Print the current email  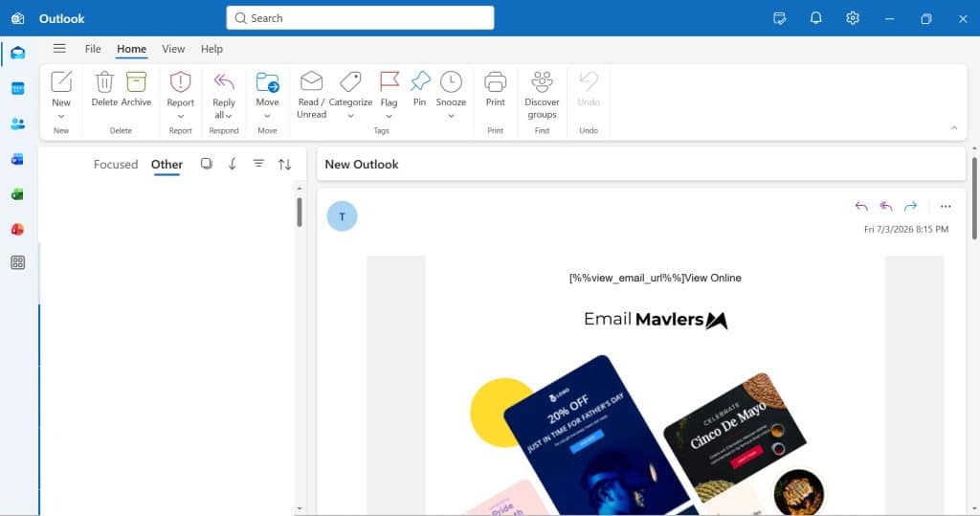tap(495, 89)
